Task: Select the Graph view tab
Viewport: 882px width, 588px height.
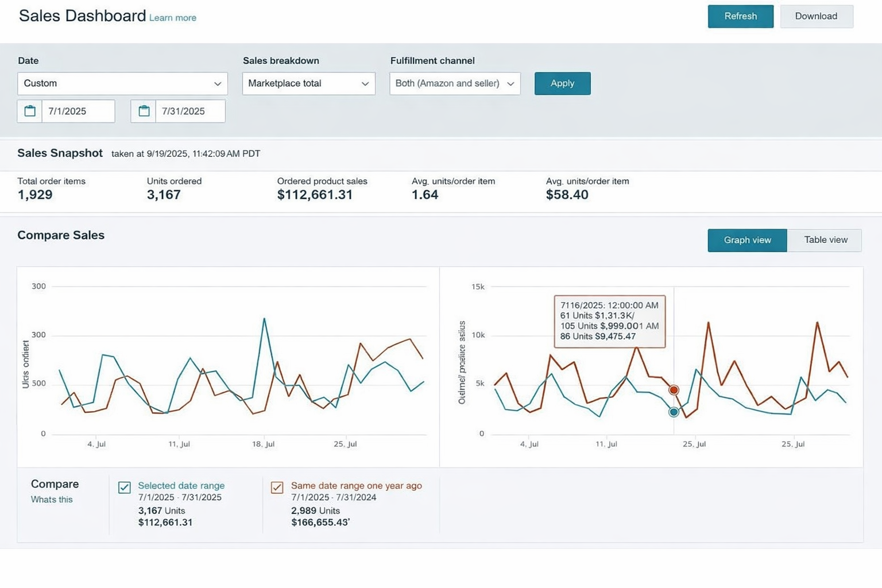Action: point(747,240)
